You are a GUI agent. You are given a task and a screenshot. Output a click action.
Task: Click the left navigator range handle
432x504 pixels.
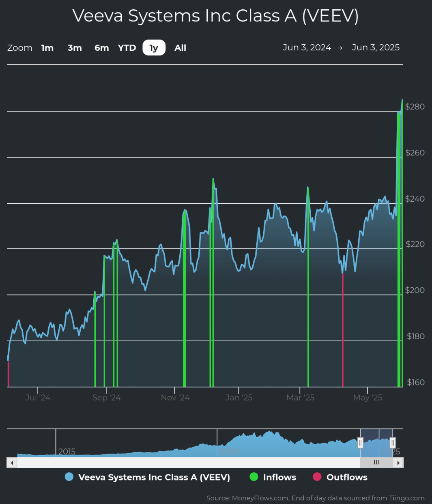point(360,443)
